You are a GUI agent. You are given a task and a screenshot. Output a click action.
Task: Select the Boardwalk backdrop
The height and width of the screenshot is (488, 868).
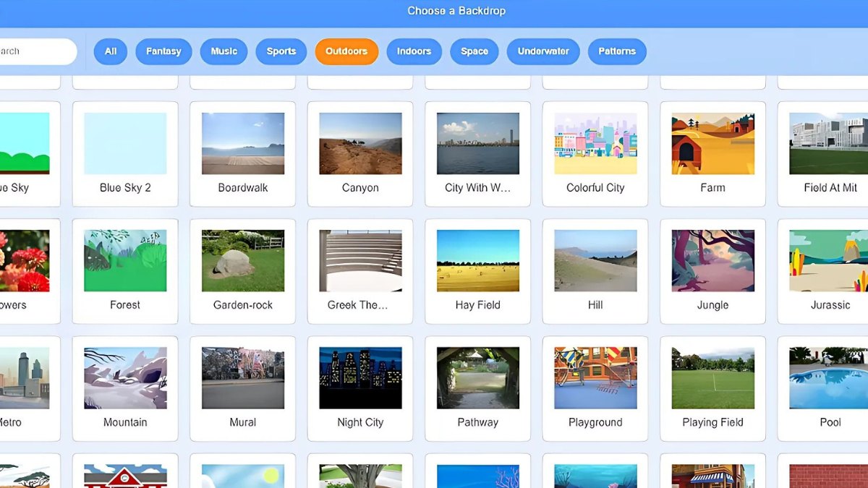pyautogui.click(x=243, y=154)
